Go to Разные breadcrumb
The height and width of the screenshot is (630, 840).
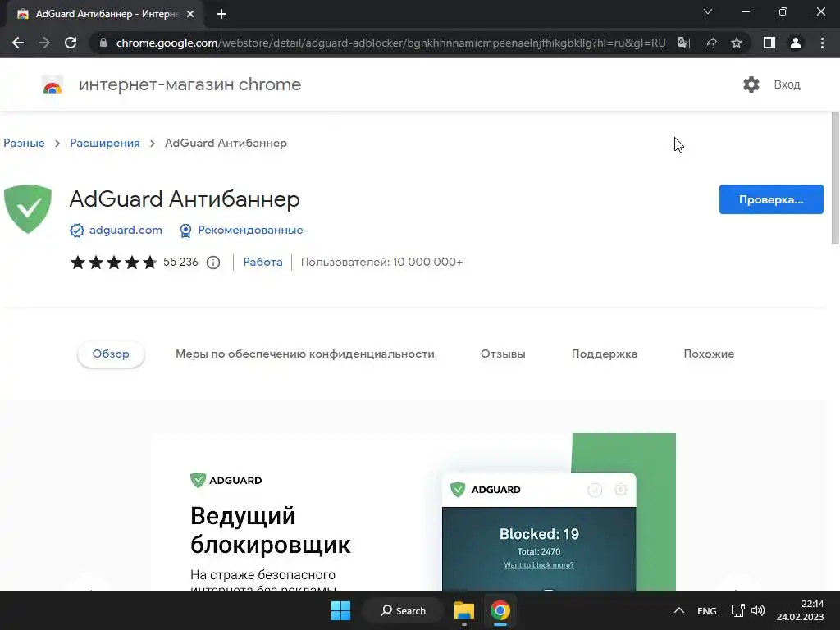pos(24,143)
